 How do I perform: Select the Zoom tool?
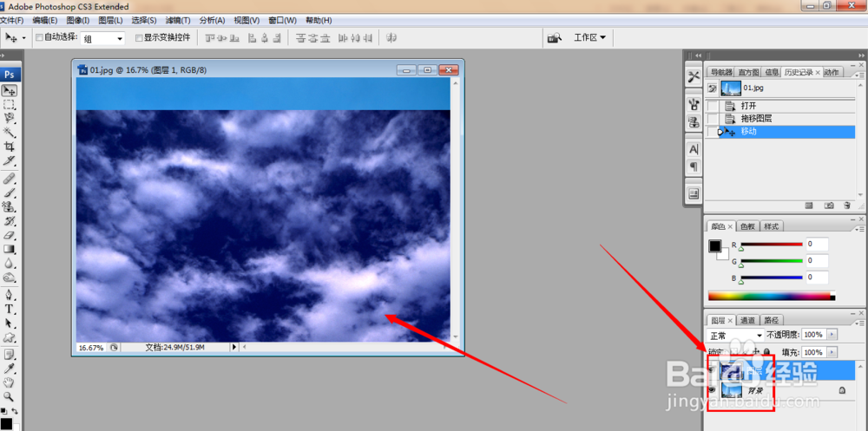(x=10, y=396)
